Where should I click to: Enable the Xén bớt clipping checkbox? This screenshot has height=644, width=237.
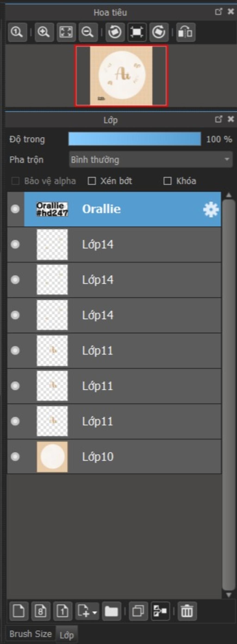pos(92,181)
